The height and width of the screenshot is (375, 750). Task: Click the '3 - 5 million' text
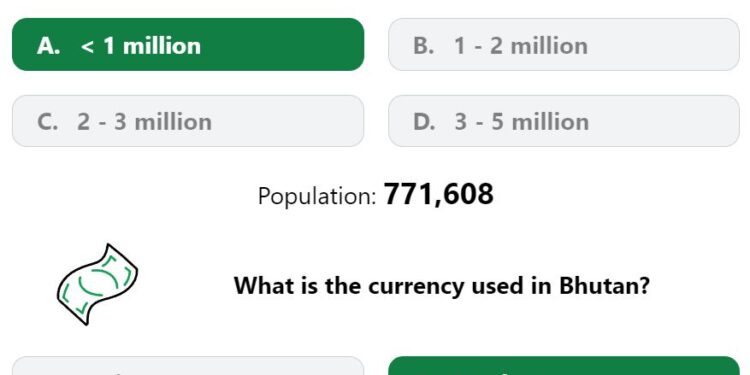(x=522, y=122)
